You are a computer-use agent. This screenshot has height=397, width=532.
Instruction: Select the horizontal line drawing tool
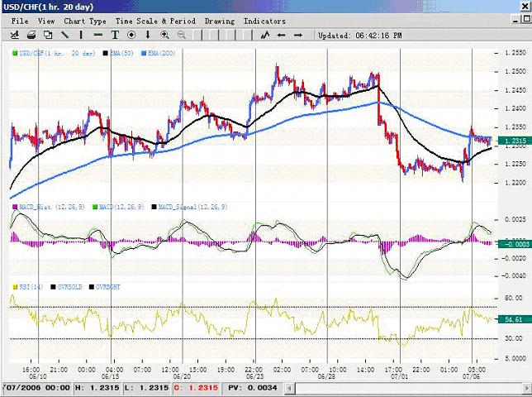98,35
